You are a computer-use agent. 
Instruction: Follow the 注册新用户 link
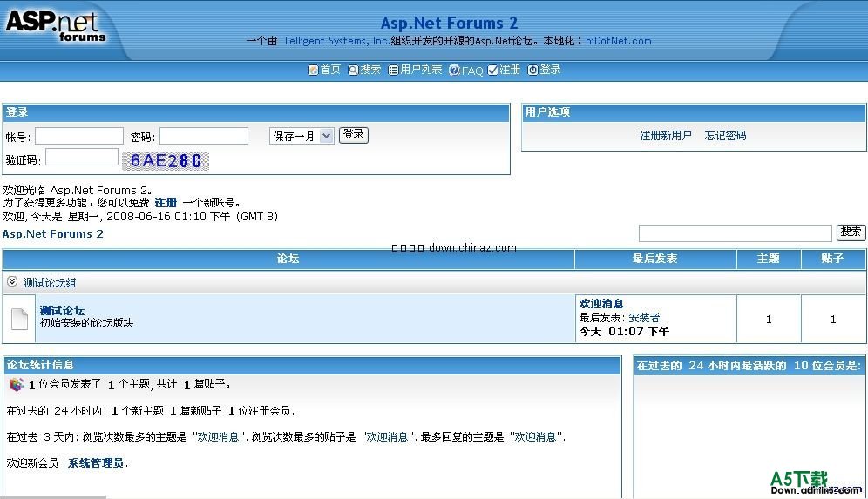[x=666, y=136]
